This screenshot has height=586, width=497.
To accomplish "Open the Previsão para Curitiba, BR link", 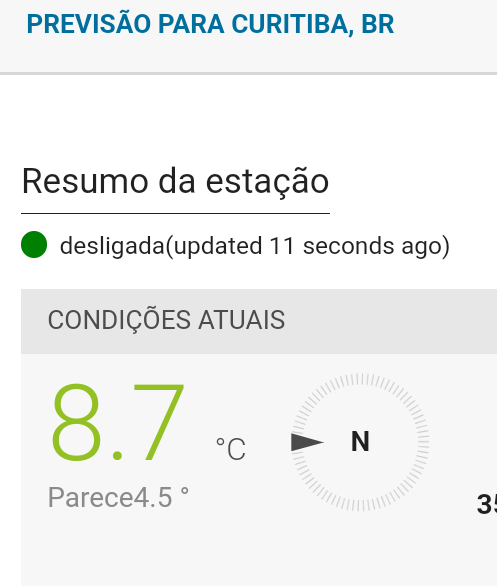I will [210, 24].
